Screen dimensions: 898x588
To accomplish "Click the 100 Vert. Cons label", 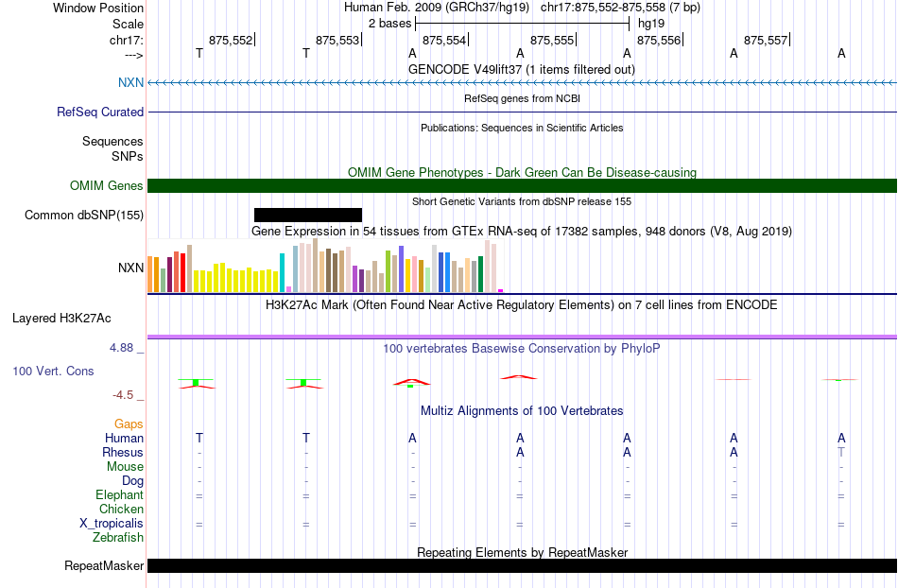I will (x=53, y=371).
